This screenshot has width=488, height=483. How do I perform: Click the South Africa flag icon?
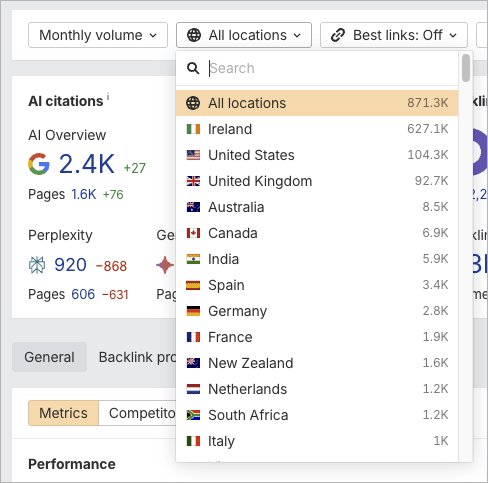coord(193,415)
